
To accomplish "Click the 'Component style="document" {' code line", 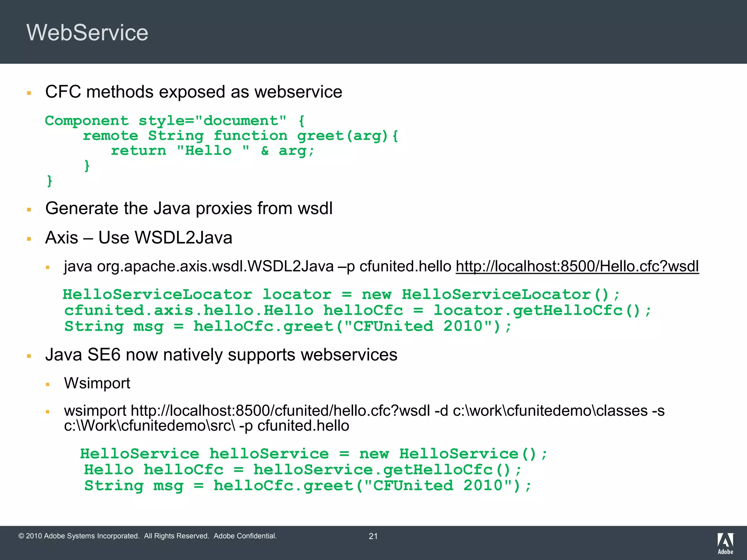I will click(x=175, y=121).
